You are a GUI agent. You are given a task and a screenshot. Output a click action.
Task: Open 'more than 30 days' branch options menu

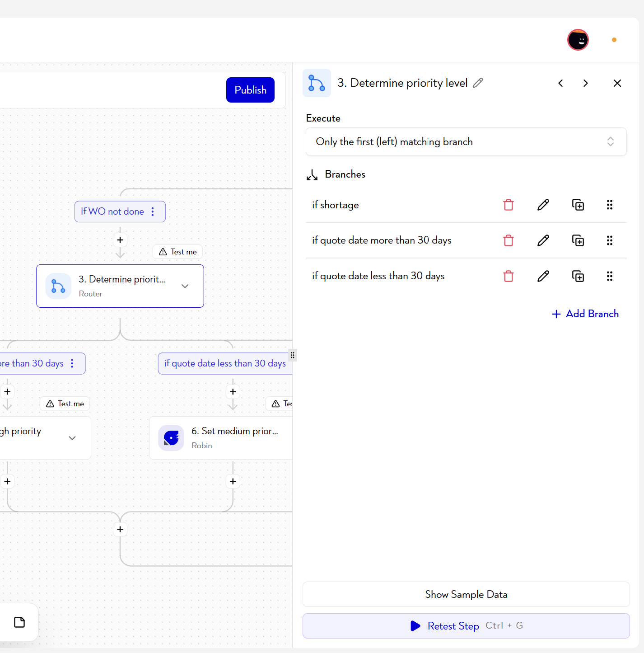pos(72,363)
